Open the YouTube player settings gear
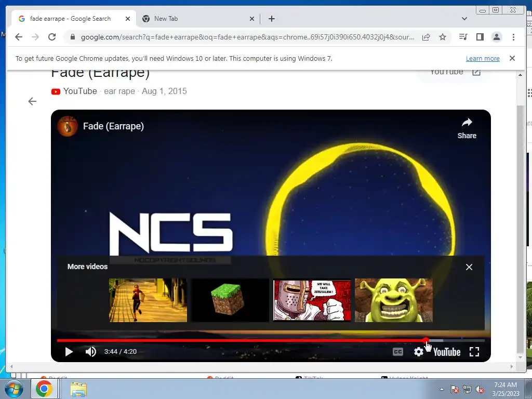532x399 pixels. 419,352
